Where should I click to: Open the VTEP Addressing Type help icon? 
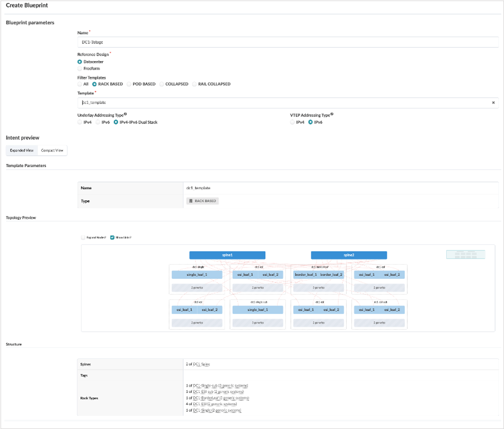(332, 114)
